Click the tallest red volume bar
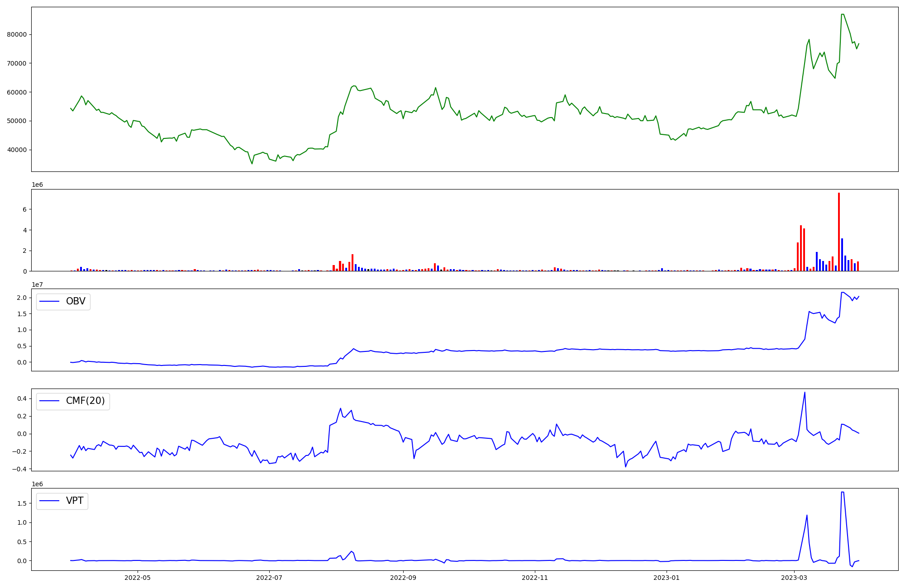This screenshot has height=588, width=905. [839, 232]
